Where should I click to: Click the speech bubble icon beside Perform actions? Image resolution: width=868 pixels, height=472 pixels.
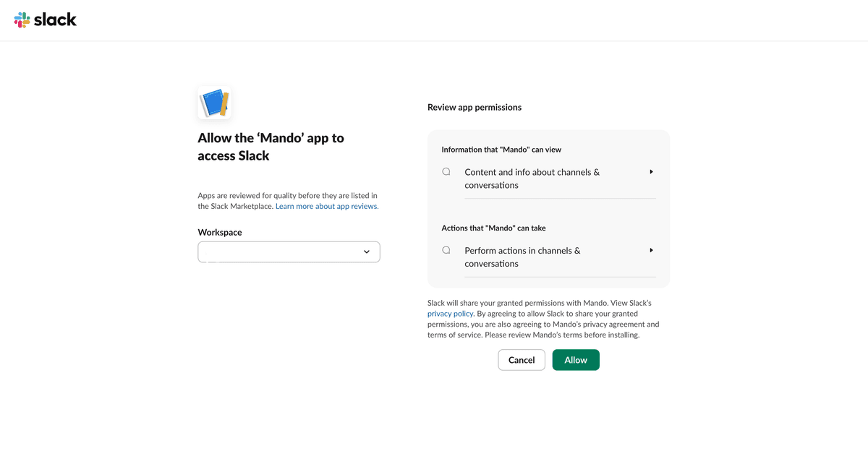(x=446, y=250)
